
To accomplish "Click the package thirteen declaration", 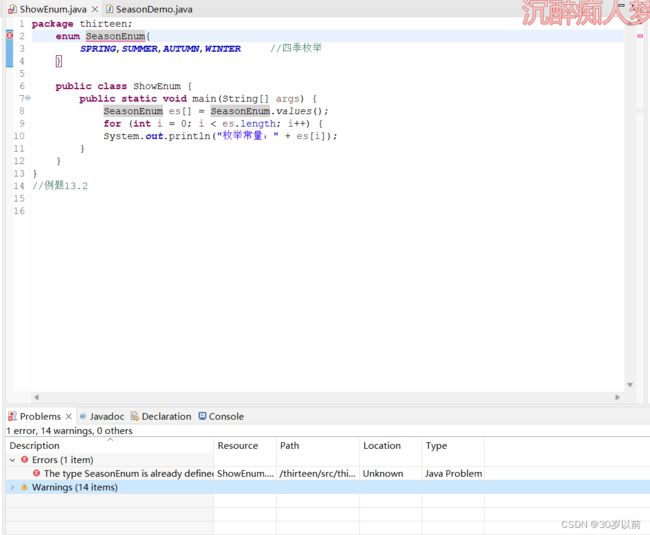I will (82, 24).
